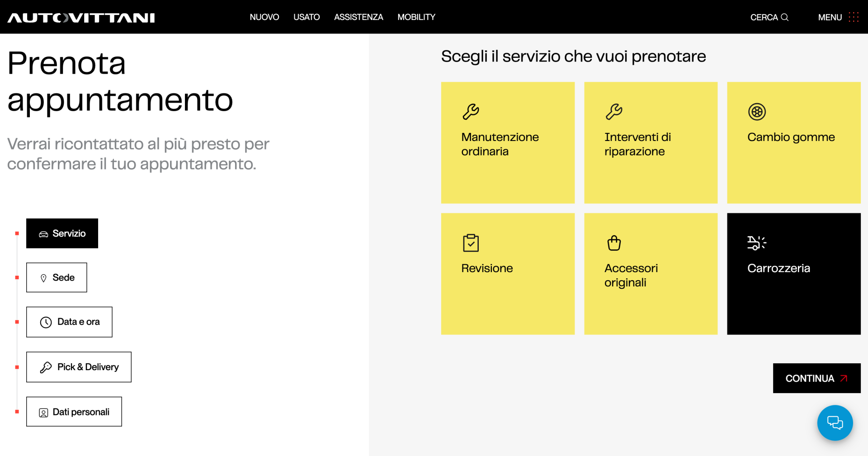Open the MENU label in header
The width and height of the screenshot is (868, 456).
[830, 17]
